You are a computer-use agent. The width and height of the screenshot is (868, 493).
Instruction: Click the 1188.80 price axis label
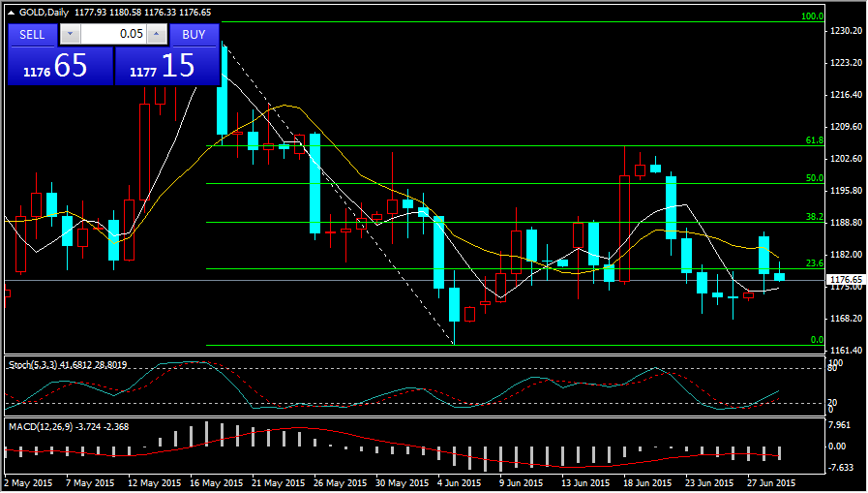point(846,223)
